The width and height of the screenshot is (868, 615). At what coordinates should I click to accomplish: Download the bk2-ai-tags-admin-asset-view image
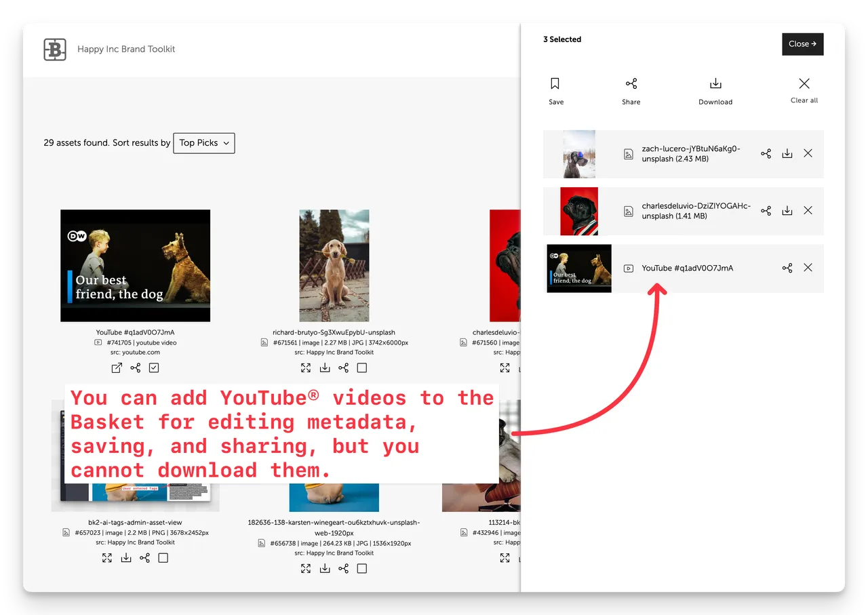pyautogui.click(x=126, y=558)
